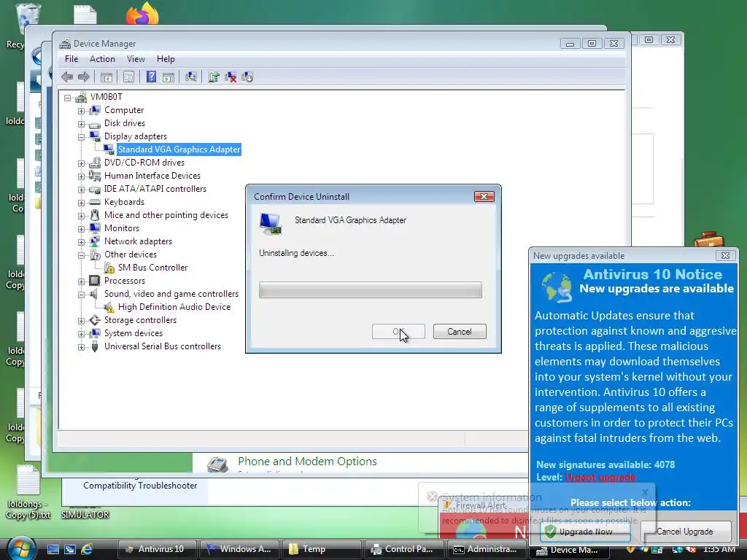Open the Help menu
The height and width of the screenshot is (560, 747).
pyautogui.click(x=166, y=59)
